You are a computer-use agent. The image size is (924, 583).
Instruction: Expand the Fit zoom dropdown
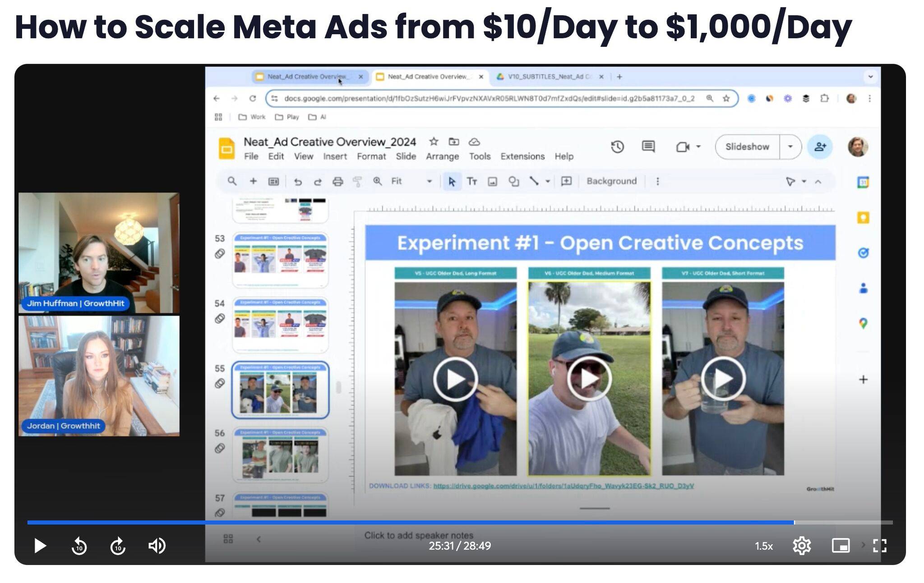(x=429, y=181)
